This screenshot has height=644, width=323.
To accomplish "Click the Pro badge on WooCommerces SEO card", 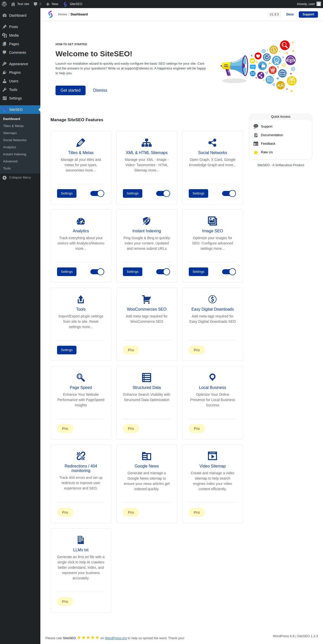I will [x=131, y=350].
